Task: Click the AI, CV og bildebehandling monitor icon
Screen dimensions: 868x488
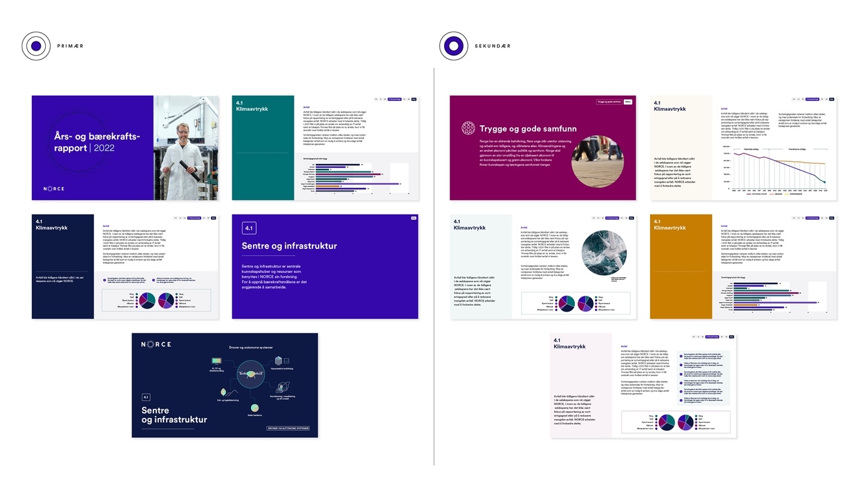Action: [217, 362]
